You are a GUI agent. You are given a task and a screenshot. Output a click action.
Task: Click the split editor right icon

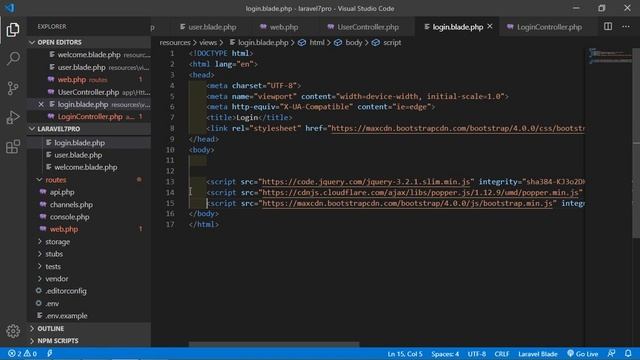[608, 27]
